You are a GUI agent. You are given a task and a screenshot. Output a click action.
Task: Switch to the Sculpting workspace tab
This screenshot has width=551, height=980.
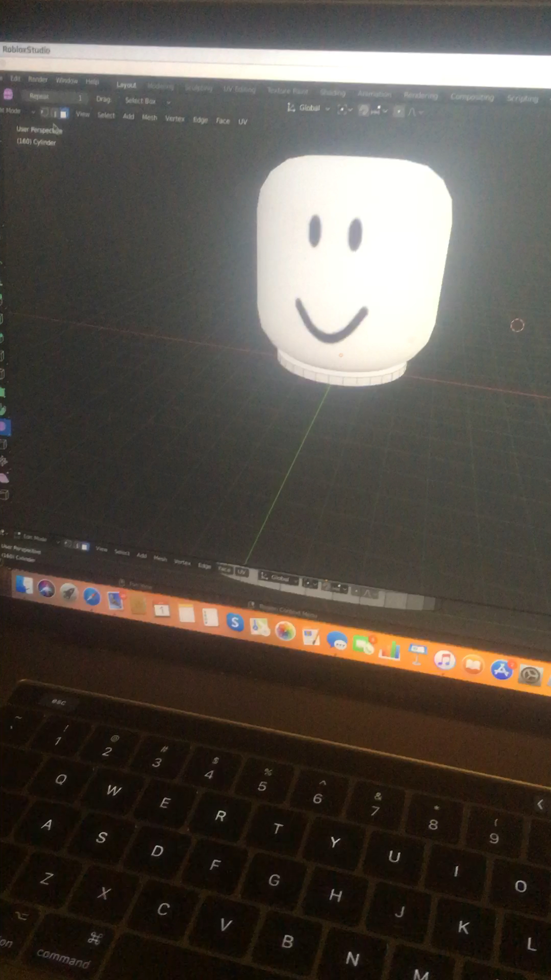pyautogui.click(x=198, y=88)
